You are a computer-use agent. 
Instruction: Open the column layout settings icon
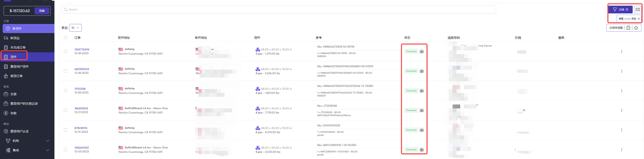[638, 9]
